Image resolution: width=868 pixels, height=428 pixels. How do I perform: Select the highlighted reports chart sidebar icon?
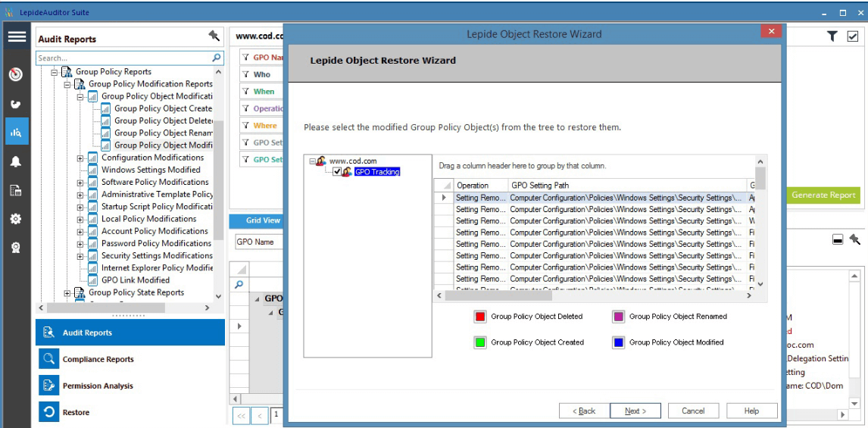pos(17,132)
